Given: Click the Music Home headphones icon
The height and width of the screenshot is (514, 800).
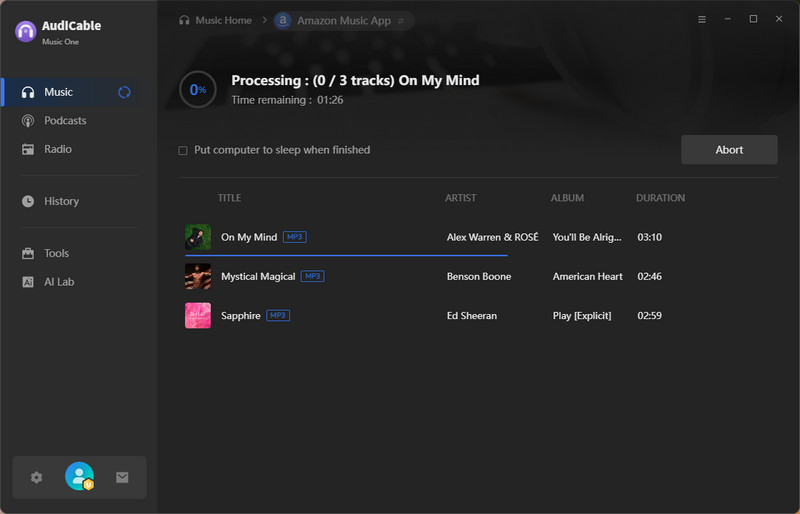Looking at the screenshot, I should [184, 20].
